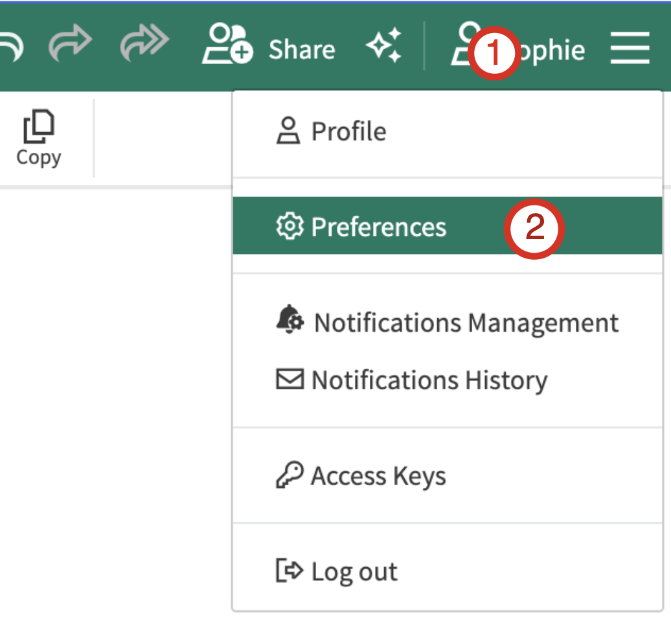Click the Redo arrow icon
The height and width of the screenshot is (644, 671).
click(71, 45)
